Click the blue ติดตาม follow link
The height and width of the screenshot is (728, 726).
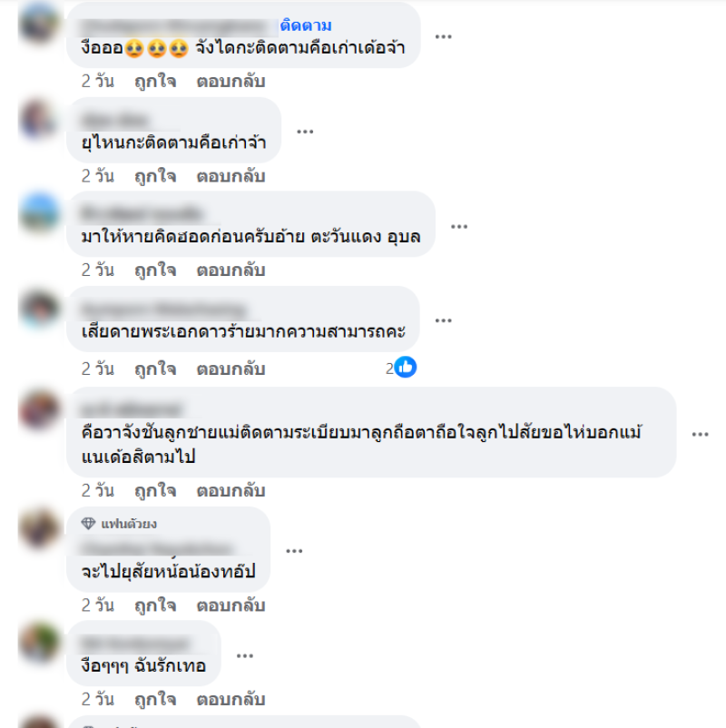pyautogui.click(x=306, y=25)
